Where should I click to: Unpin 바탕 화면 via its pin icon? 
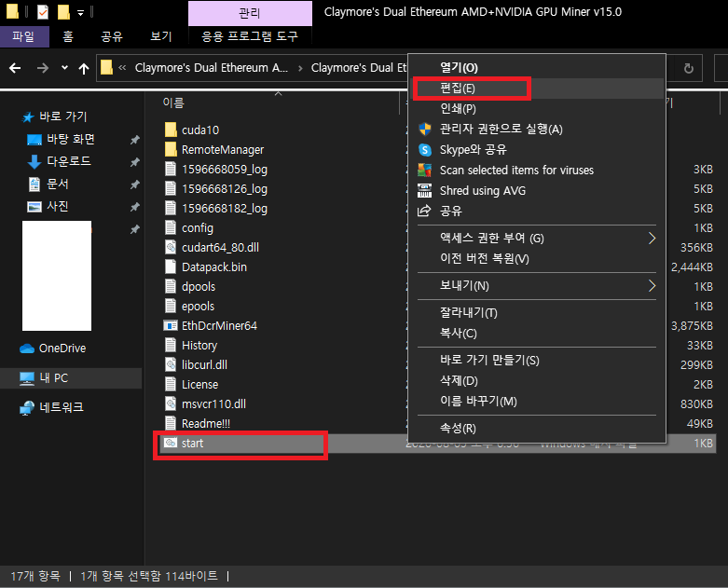134,140
